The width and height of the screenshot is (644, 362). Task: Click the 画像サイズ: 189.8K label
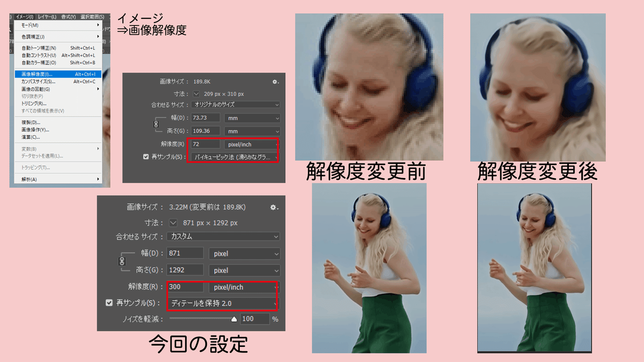click(187, 82)
